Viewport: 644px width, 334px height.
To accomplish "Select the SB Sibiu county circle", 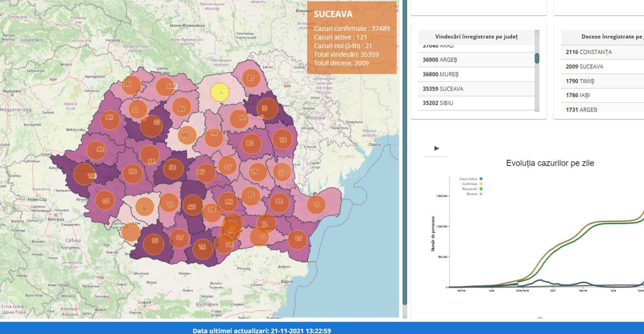I will pyautogui.click(x=173, y=168).
